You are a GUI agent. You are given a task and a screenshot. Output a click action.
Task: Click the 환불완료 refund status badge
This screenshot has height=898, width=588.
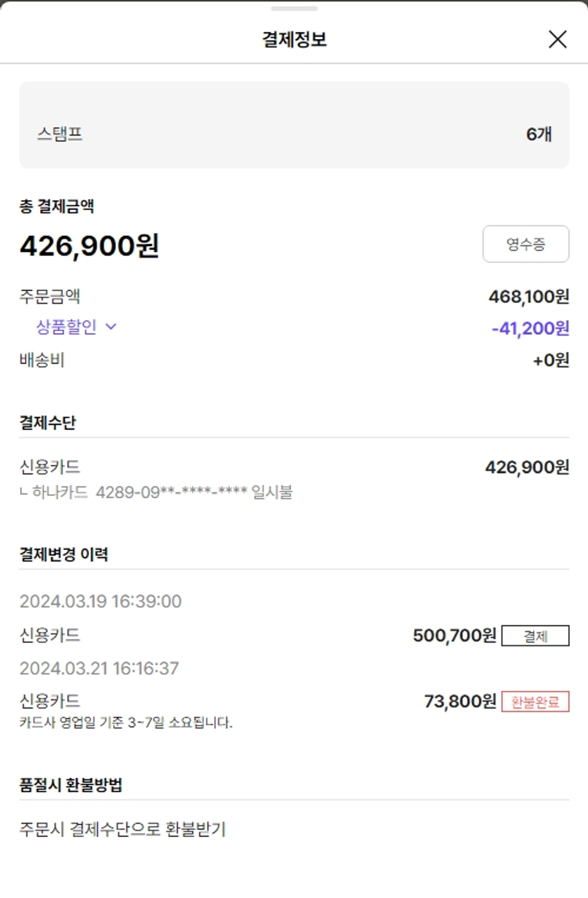(x=535, y=702)
